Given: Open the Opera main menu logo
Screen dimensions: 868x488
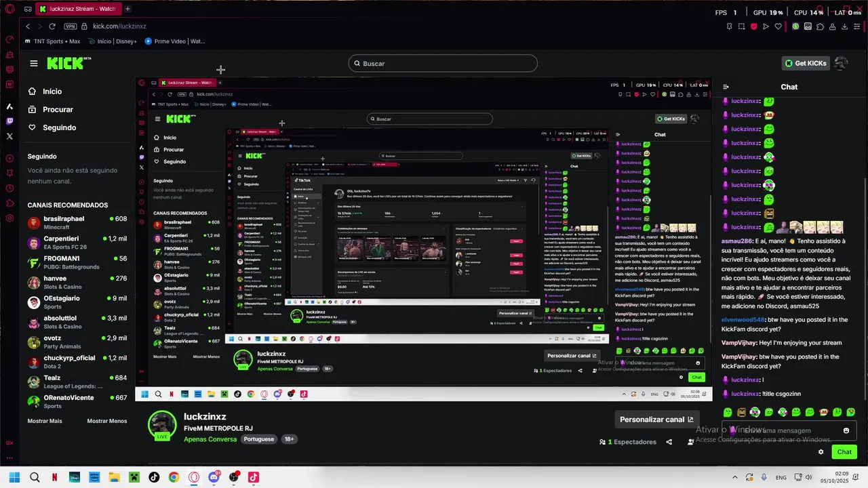Looking at the screenshot, I should 9,9.
